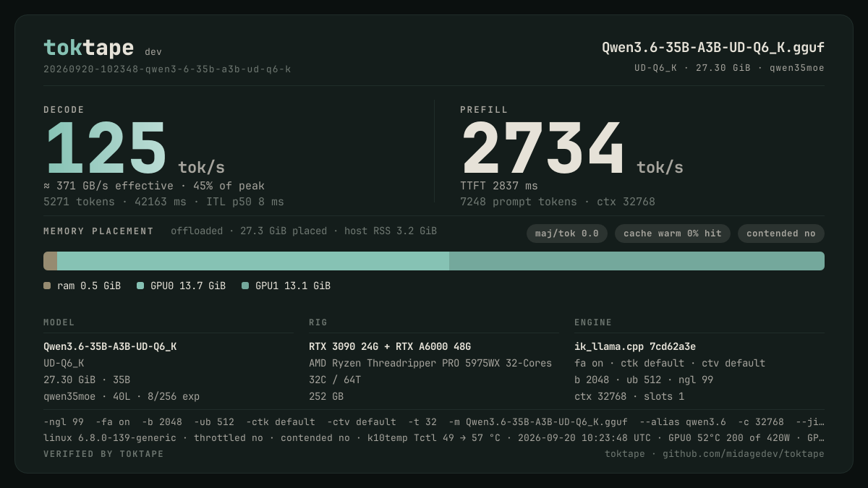Click the offloaded · 27.3 GiB placed summary
Screen dimensions: 868x488
pos(304,231)
